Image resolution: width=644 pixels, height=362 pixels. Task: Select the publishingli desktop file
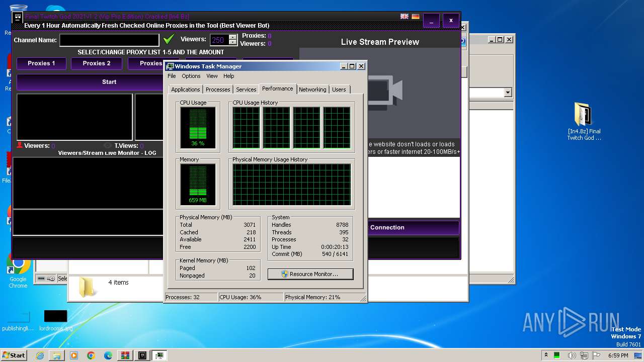(x=18, y=321)
